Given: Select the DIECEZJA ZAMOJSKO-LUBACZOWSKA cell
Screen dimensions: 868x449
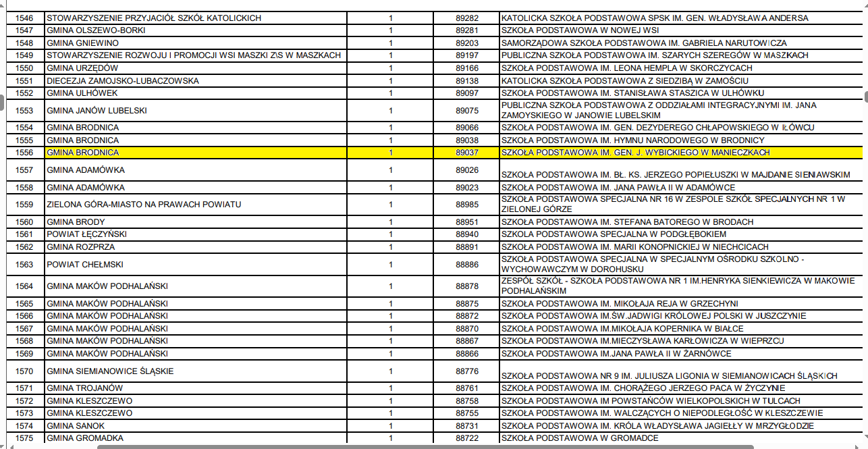Looking at the screenshot, I should (196, 80).
